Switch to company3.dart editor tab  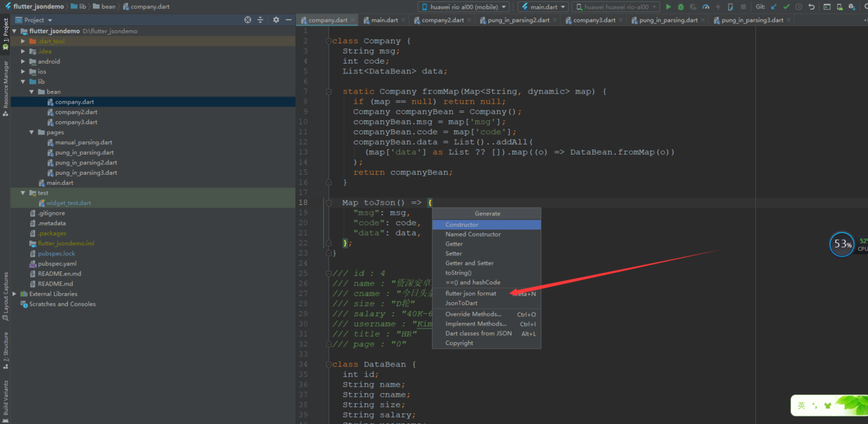594,20
